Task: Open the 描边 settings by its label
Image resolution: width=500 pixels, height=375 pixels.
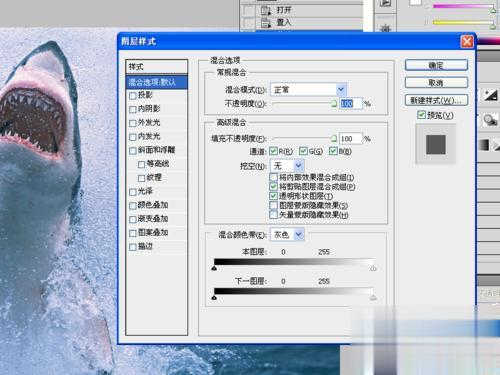Action: click(x=145, y=246)
